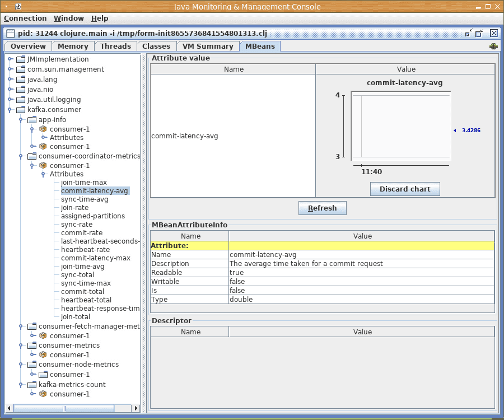Select the heartbeat-rate attribute in tree
Viewport: 504px width, 420px height.
[85, 250]
